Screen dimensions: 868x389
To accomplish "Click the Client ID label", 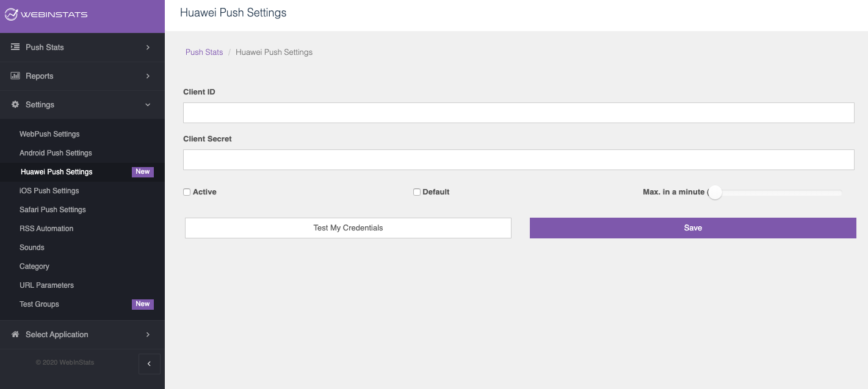I will 199,92.
